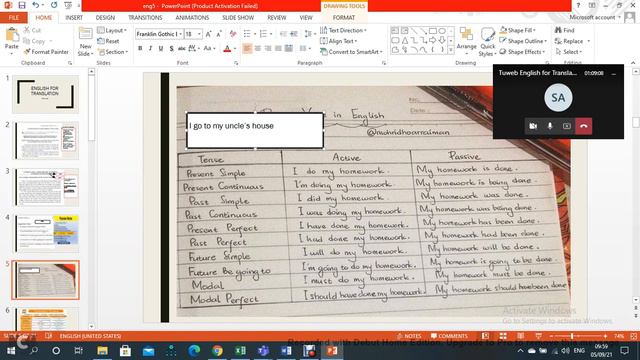Screen dimensions: 640x360
Task: Click the Select button in Editing
Action: tap(568, 52)
